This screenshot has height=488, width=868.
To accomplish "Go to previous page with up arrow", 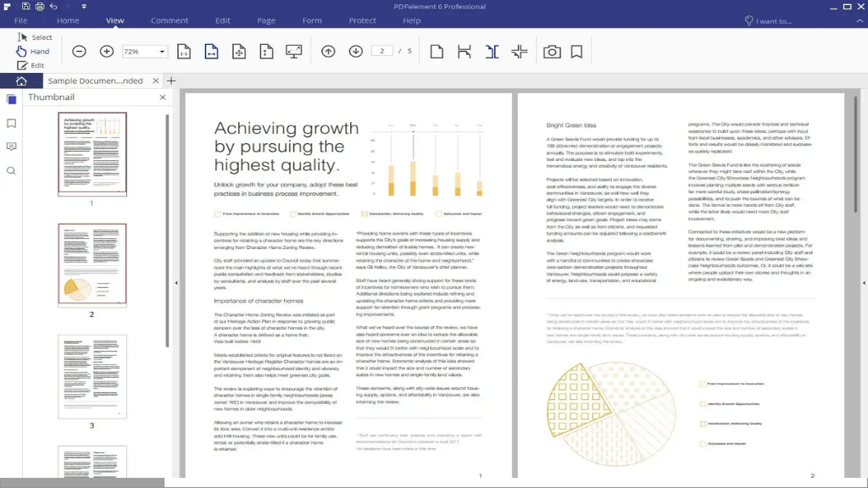I will click(328, 52).
